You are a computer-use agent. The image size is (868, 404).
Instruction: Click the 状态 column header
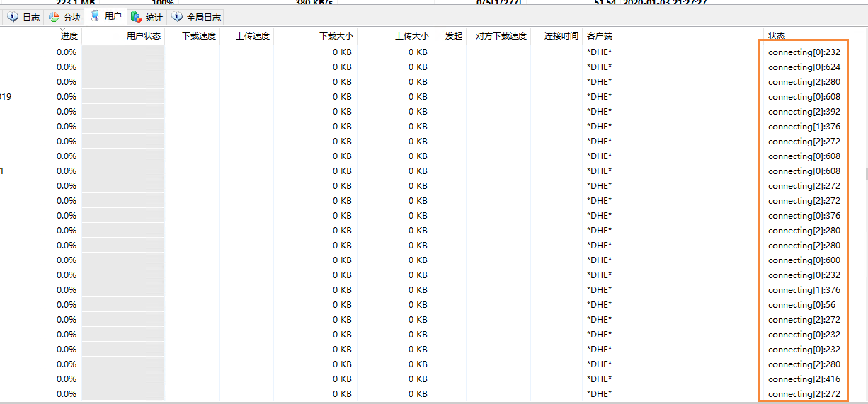[777, 36]
